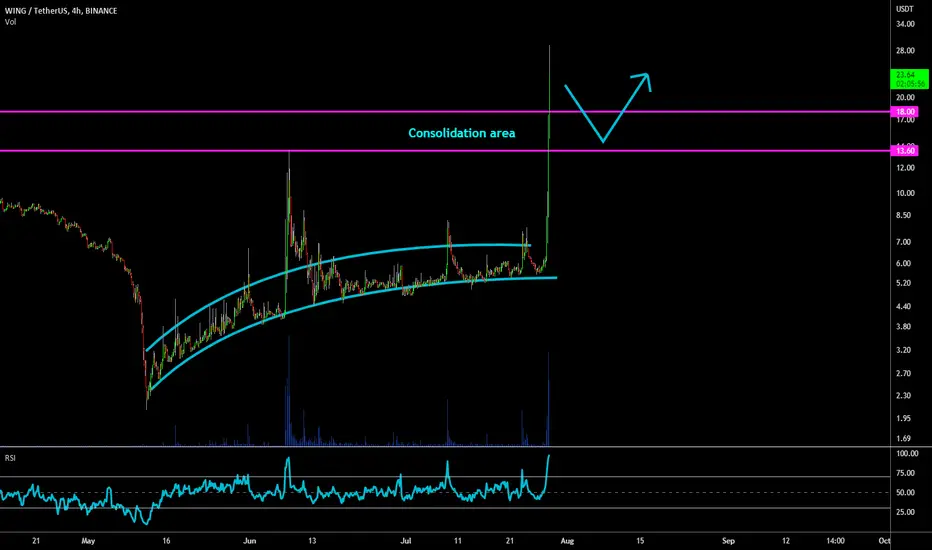Click 3.80 on the price axis
This screenshot has width=932, height=550.
pyautogui.click(x=903, y=327)
